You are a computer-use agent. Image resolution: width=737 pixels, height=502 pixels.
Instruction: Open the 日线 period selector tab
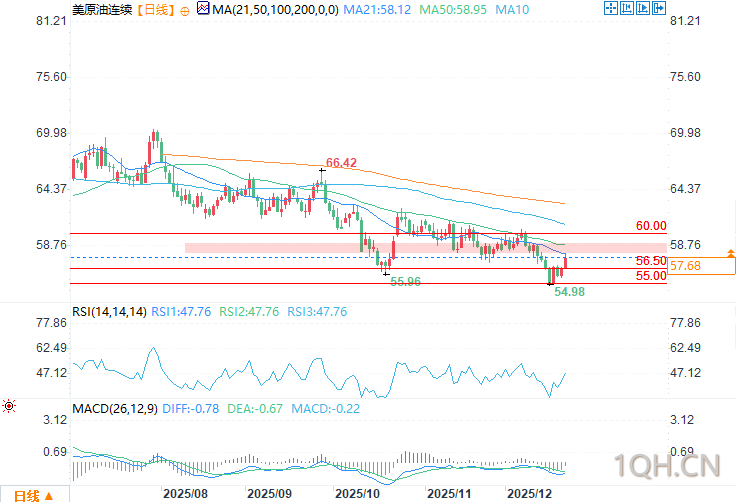click(34, 495)
